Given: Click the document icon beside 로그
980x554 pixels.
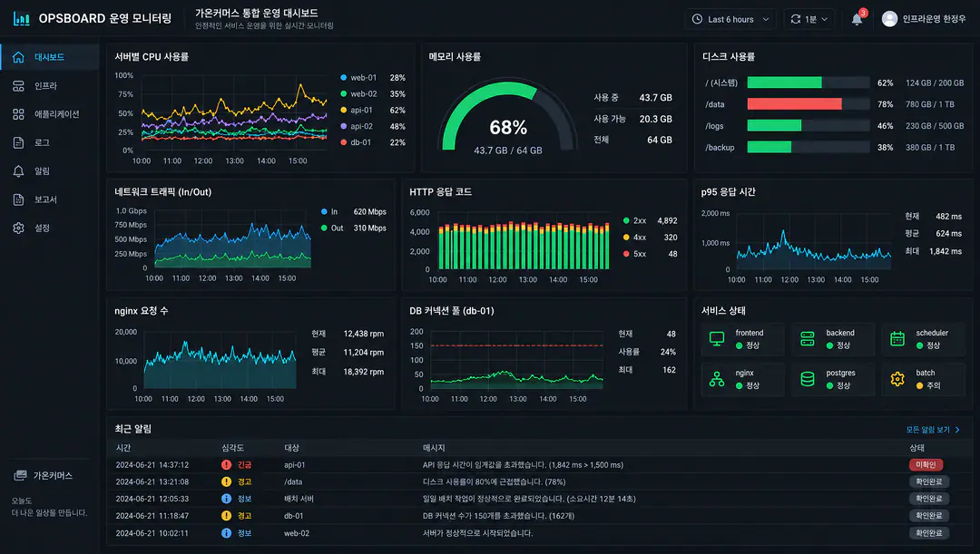Looking at the screenshot, I should coord(18,142).
